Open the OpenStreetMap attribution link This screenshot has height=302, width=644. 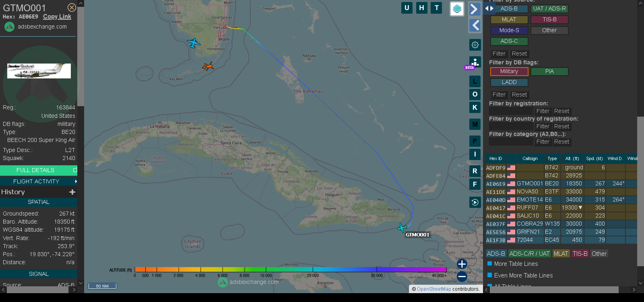(434, 289)
